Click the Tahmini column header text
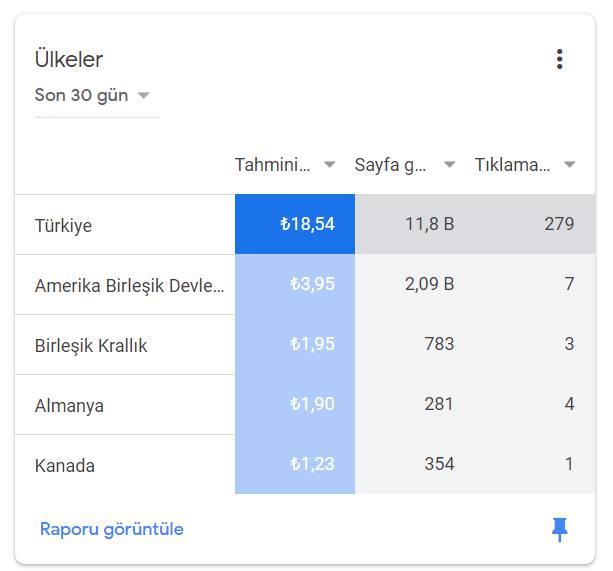This screenshot has width=613, height=571. click(x=272, y=165)
